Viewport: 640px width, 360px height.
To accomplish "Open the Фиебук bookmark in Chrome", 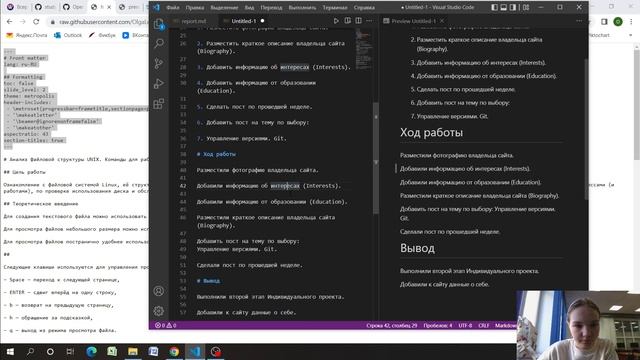I will (102, 36).
